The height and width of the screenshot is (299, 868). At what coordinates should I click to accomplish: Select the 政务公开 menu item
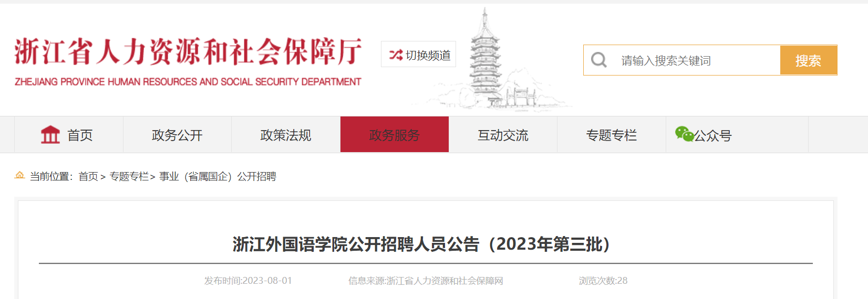(x=177, y=135)
